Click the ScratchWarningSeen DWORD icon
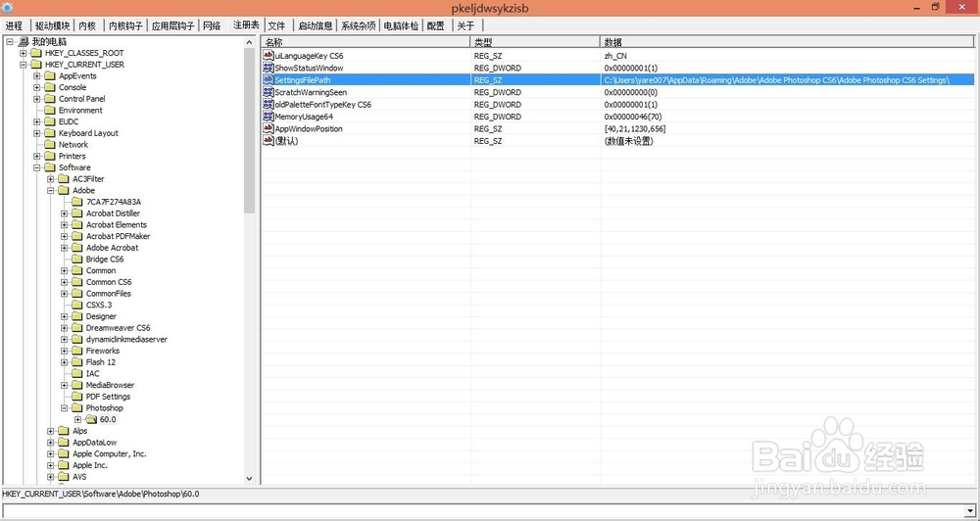Image resolution: width=980 pixels, height=521 pixels. click(x=269, y=92)
